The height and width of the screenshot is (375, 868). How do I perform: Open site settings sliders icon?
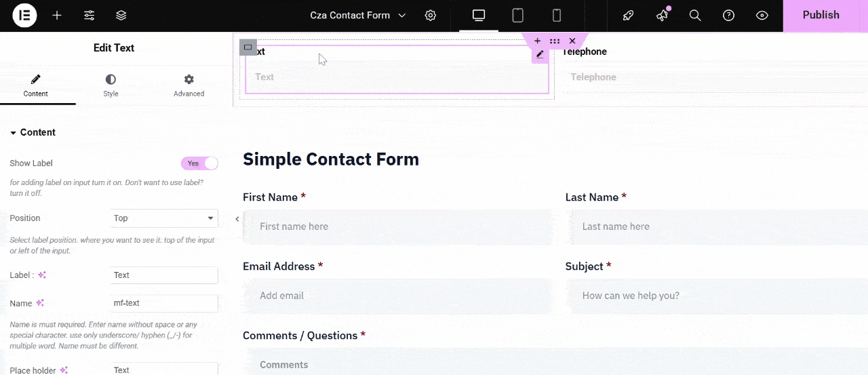click(89, 16)
